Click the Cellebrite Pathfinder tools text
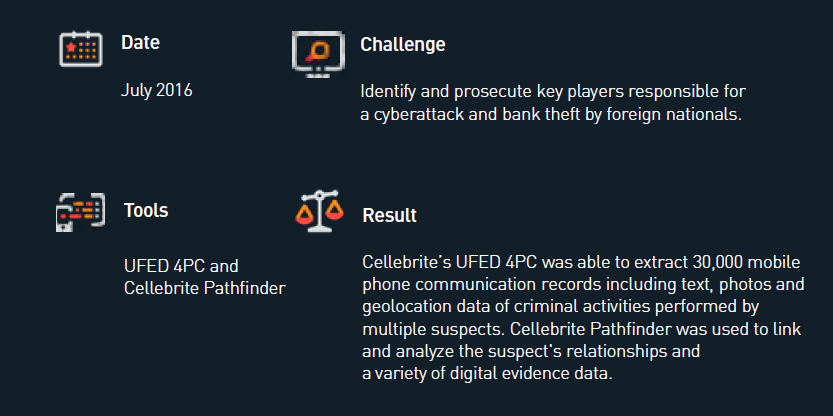The height and width of the screenshot is (416, 833). click(x=205, y=288)
